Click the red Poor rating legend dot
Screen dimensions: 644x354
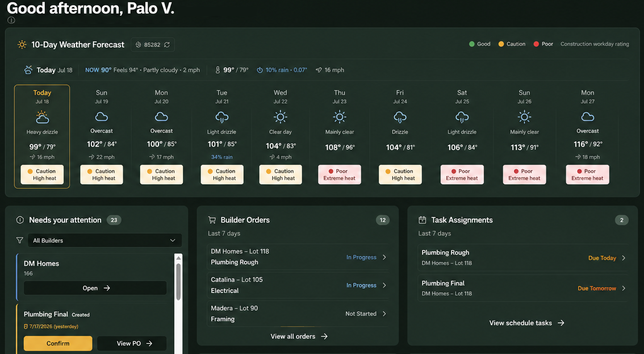tap(536, 44)
